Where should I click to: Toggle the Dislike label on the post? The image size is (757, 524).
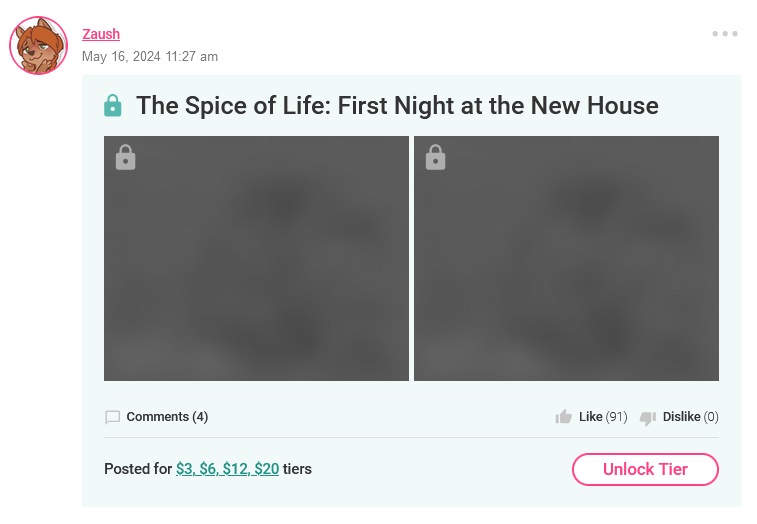tap(681, 417)
